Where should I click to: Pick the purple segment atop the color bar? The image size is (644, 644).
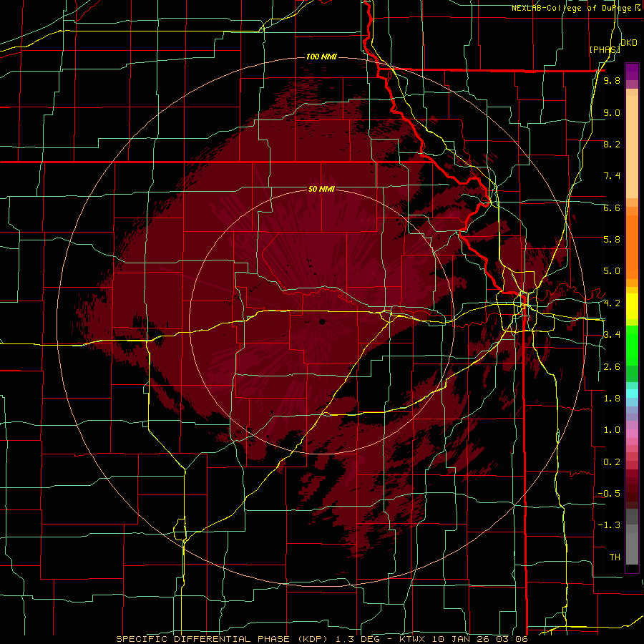tap(632, 72)
